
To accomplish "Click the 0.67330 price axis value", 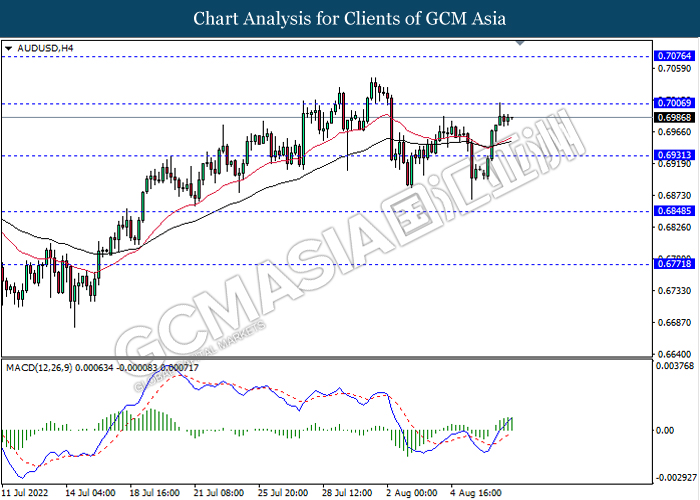I will coord(675,291).
